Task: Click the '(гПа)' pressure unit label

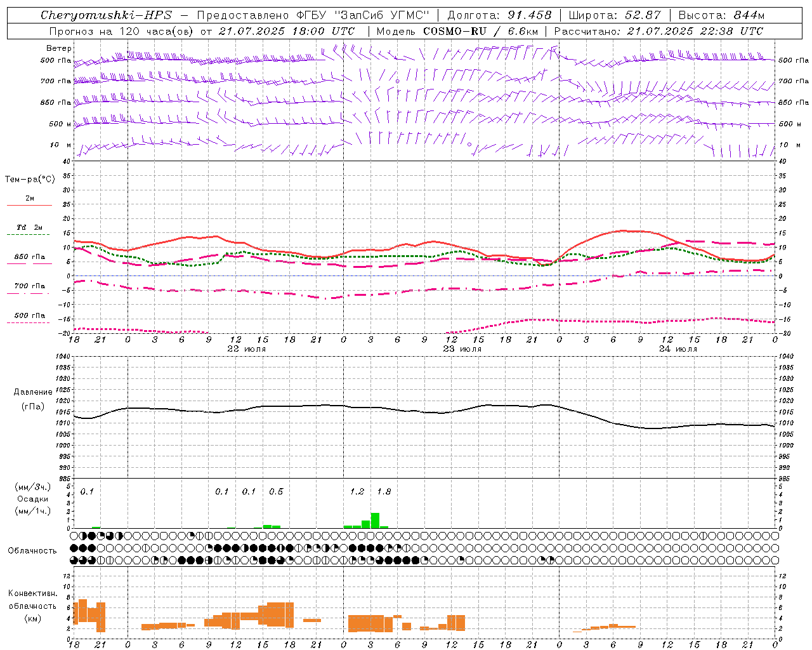Action: (33, 406)
